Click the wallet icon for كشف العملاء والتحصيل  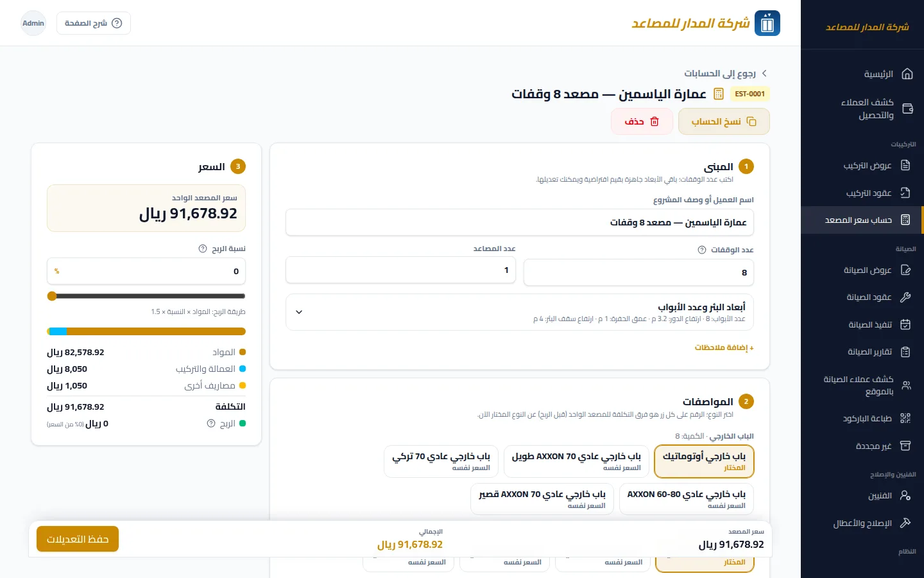907,109
